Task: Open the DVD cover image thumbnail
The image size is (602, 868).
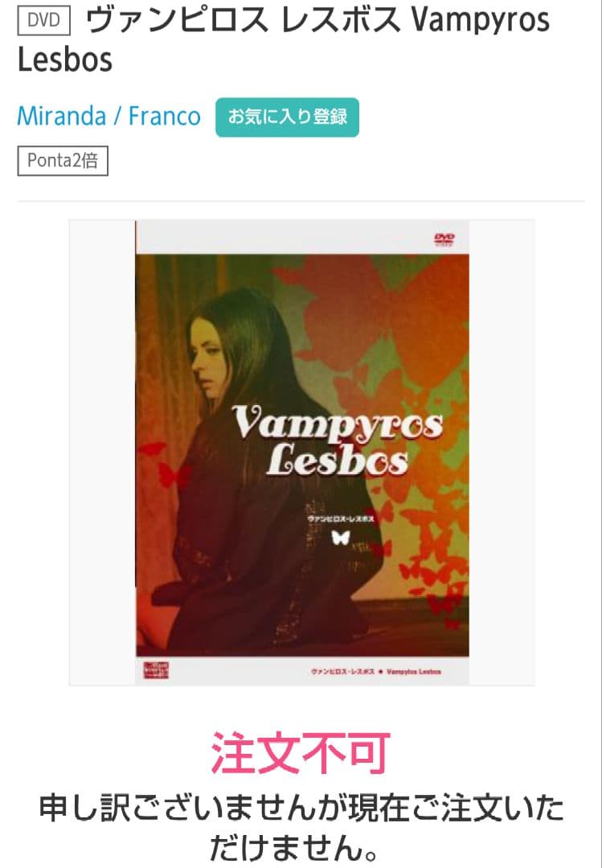Action: 302,452
